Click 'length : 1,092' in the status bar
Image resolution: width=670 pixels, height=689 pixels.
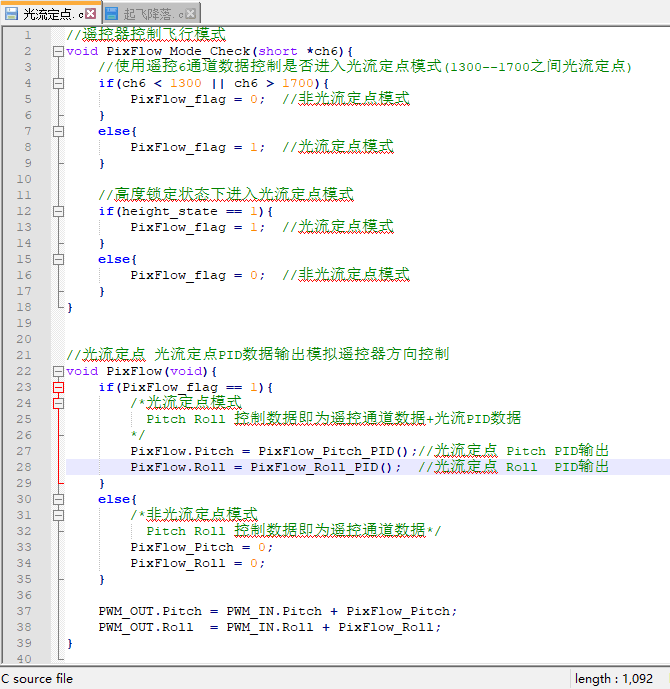click(x=614, y=679)
